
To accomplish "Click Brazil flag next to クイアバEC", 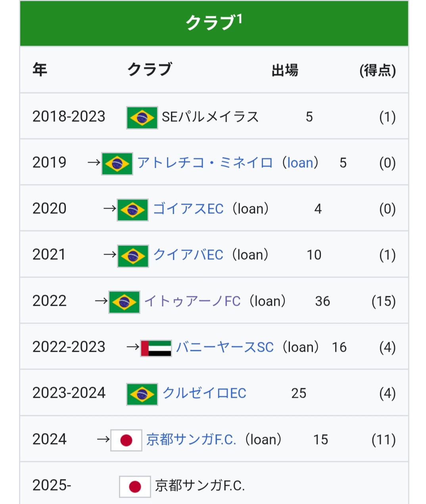I will pyautogui.click(x=133, y=256).
